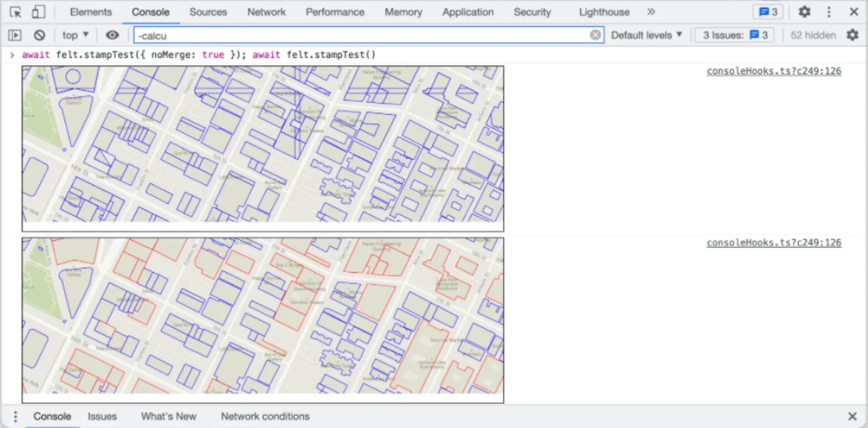Open the DevTools three-dot customize menu
This screenshot has height=428, width=868.
point(829,12)
